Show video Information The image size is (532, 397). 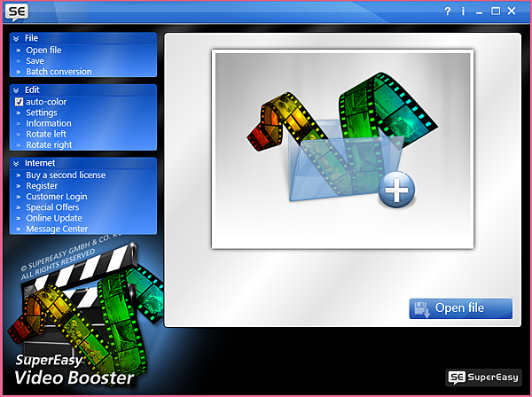point(49,123)
